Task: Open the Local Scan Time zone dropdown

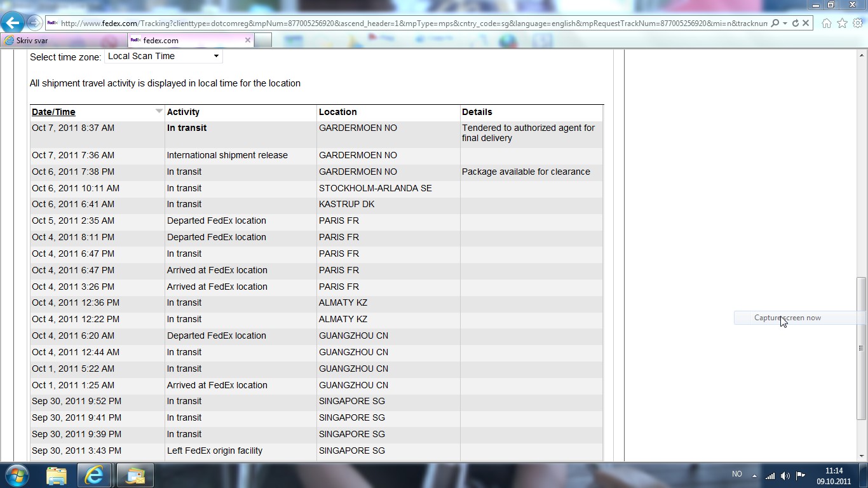Action: click(163, 56)
